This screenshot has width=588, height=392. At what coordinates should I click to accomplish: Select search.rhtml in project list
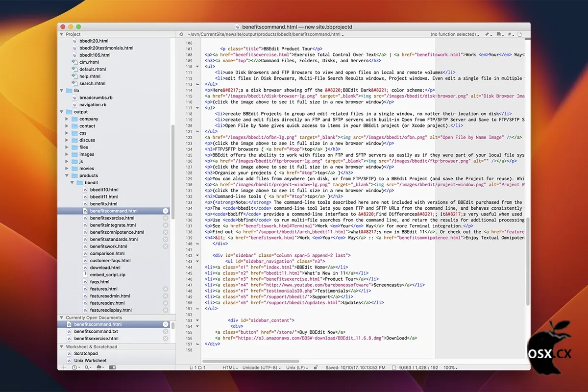tap(92, 84)
